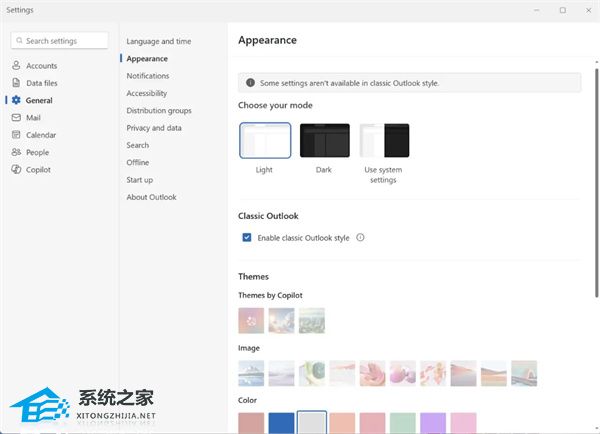Open Offline section
Image resolution: width=600 pixels, height=434 pixels.
pyautogui.click(x=138, y=162)
